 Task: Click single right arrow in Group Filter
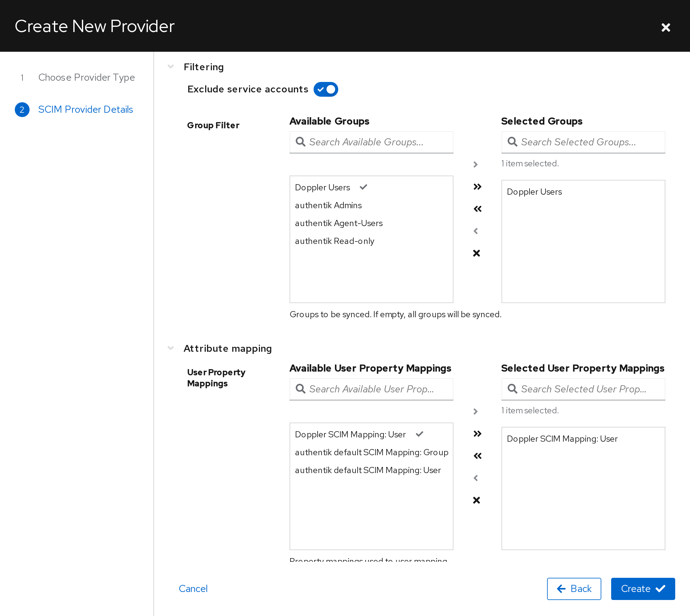point(476,164)
